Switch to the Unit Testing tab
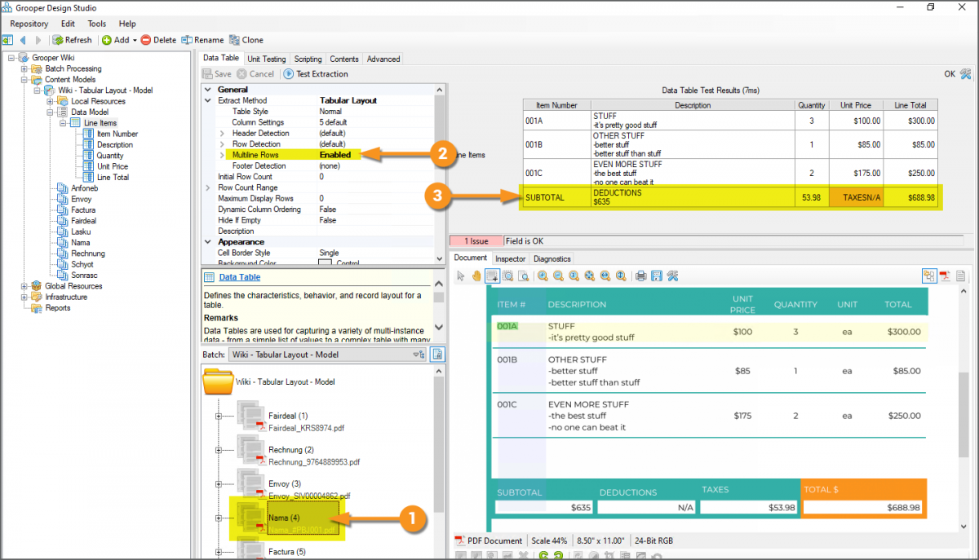This screenshot has width=979, height=560. point(267,59)
